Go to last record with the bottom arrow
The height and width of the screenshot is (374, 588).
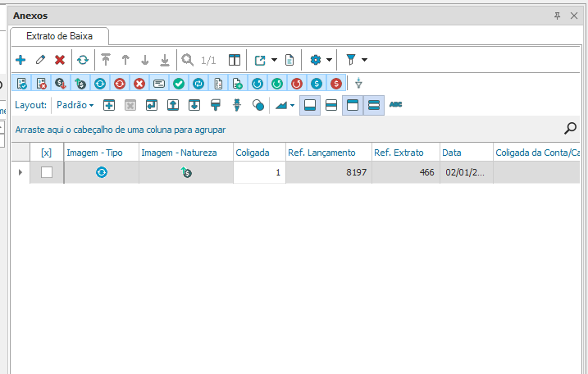(165, 60)
